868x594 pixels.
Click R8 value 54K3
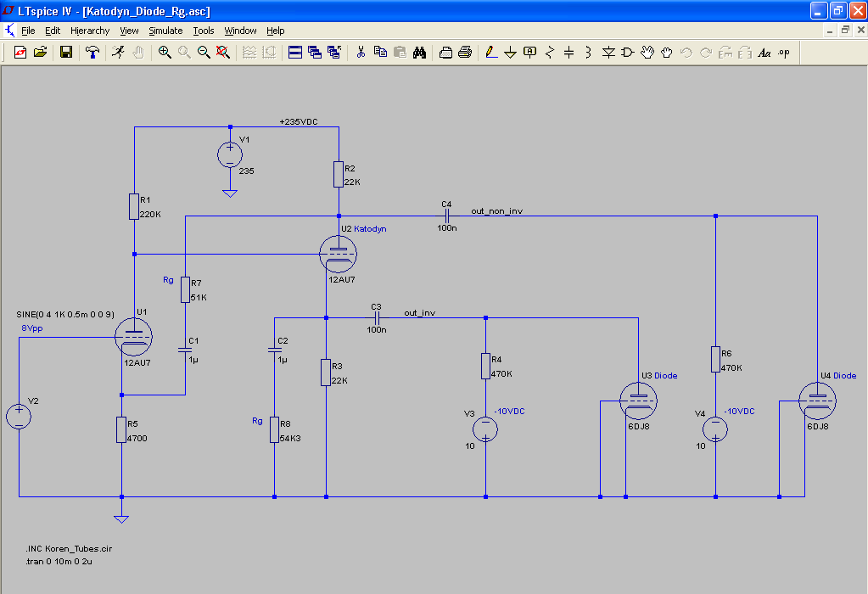click(x=290, y=438)
